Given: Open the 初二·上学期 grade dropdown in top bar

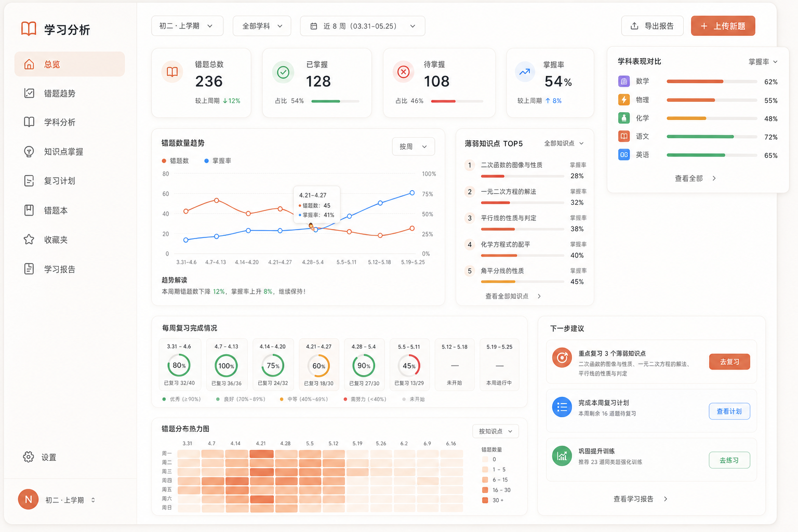Looking at the screenshot, I should tap(188, 26).
